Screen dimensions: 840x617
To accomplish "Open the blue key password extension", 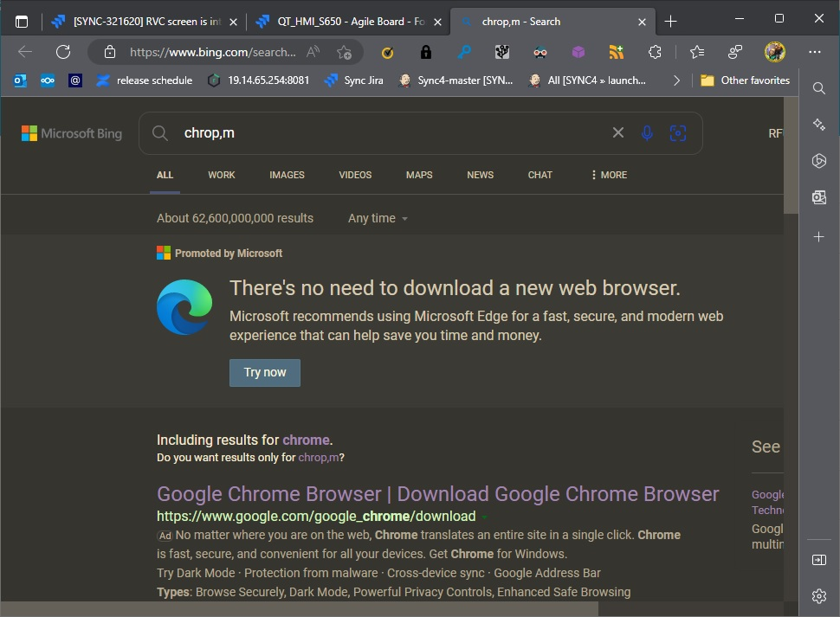I will point(464,52).
